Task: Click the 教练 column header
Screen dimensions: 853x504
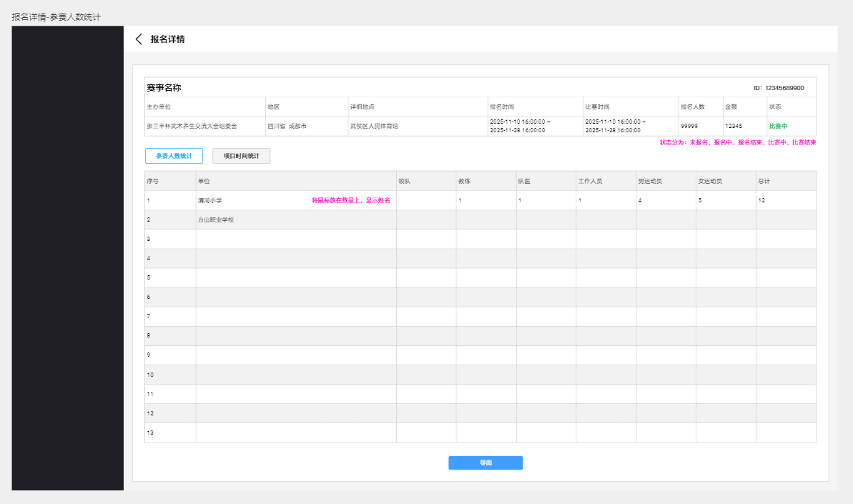Action: point(464,182)
